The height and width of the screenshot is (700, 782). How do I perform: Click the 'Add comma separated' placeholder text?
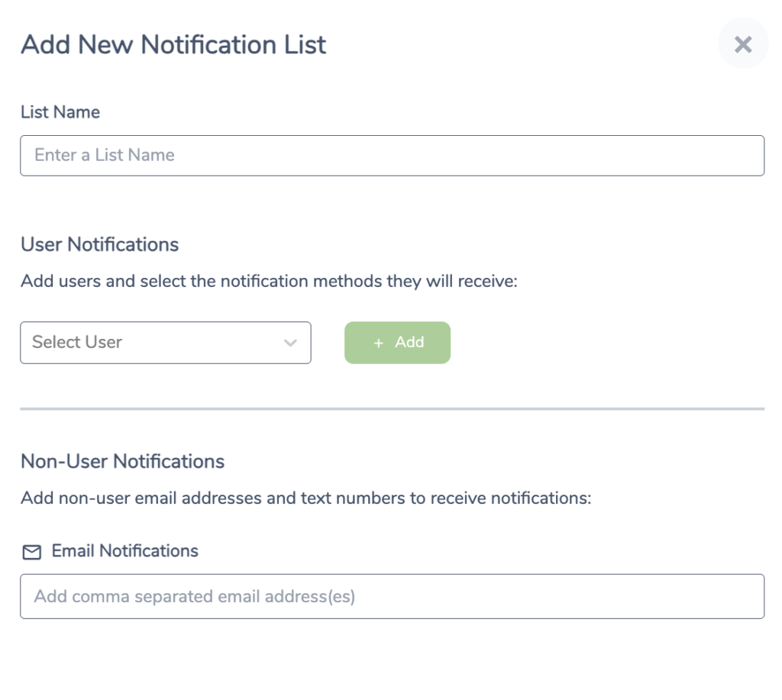(x=195, y=596)
